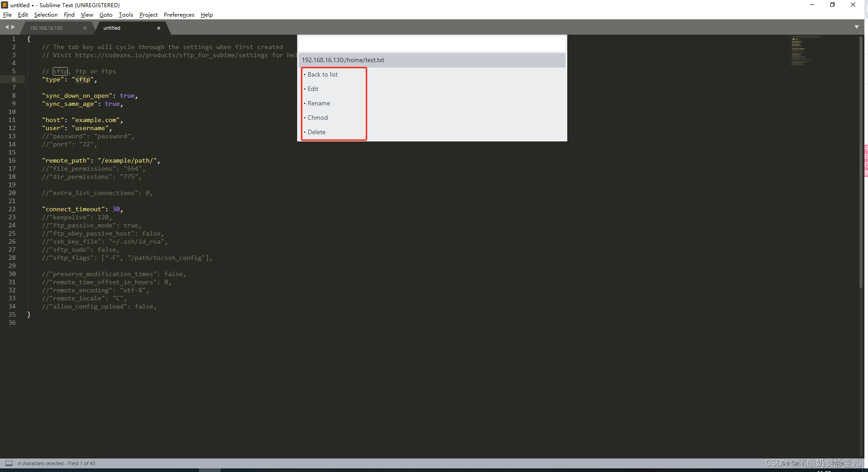Image resolution: width=868 pixels, height=472 pixels.
Task: Open the Find menu
Action: pyautogui.click(x=69, y=15)
